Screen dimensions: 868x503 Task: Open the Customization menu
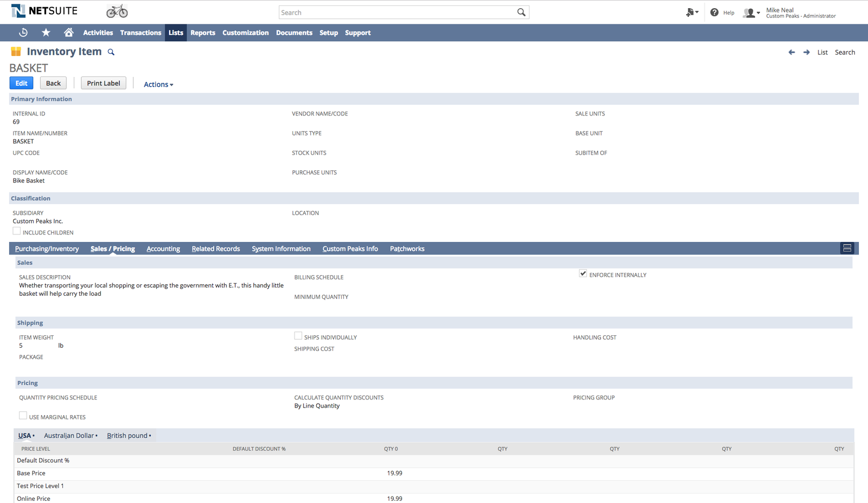[245, 33]
